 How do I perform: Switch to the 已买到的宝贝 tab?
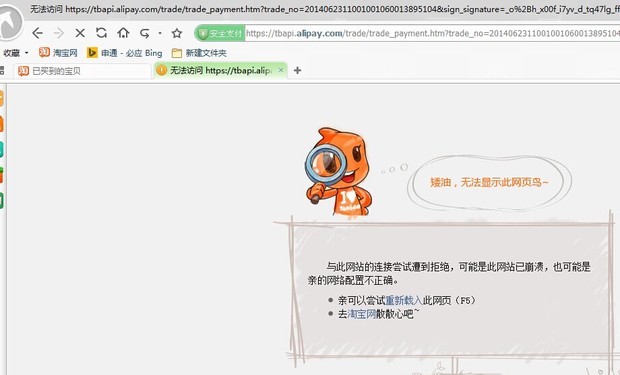point(83,71)
